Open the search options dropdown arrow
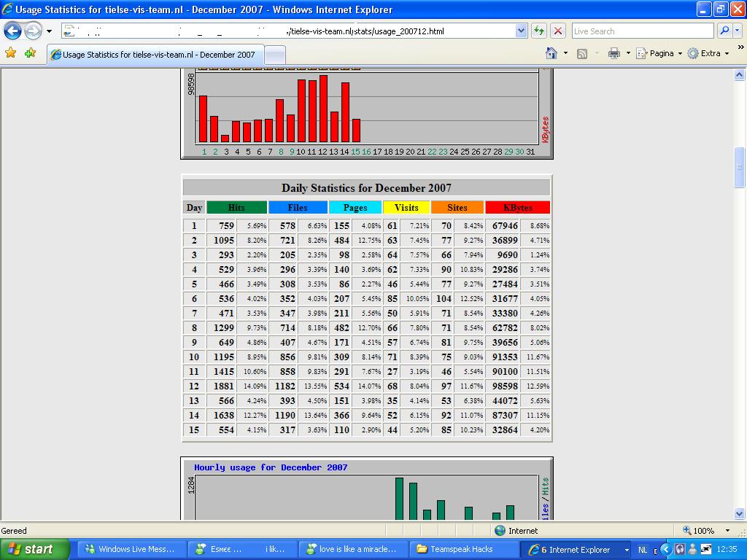Image resolution: width=747 pixels, height=560 pixels. click(x=738, y=31)
